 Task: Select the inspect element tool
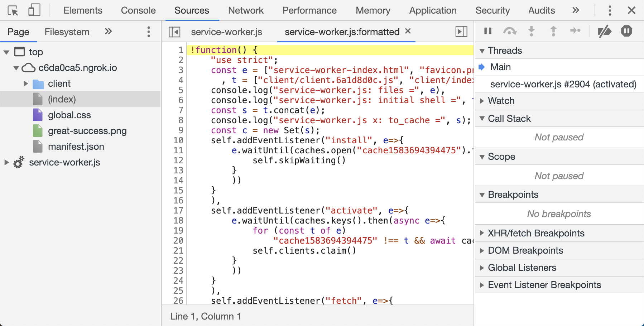(x=13, y=10)
